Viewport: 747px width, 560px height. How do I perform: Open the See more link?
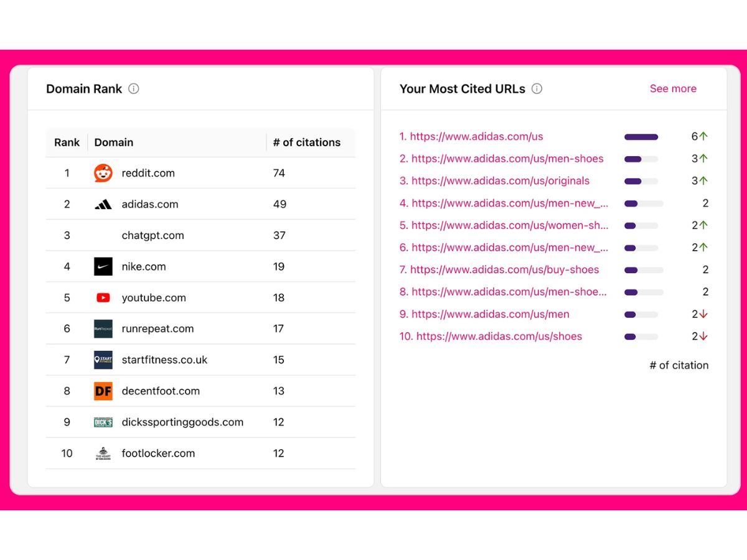[x=673, y=88]
